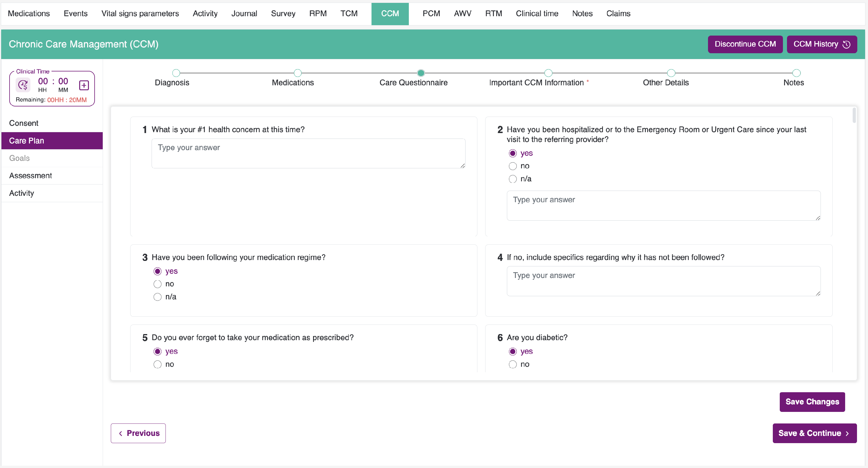The width and height of the screenshot is (868, 468).
Task: Click the plus icon to add clinical time
Action: click(84, 85)
